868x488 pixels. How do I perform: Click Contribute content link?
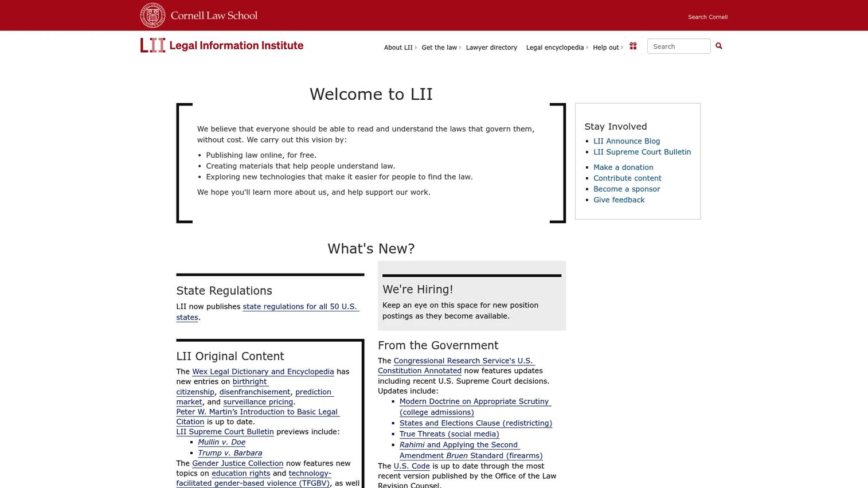click(x=627, y=178)
